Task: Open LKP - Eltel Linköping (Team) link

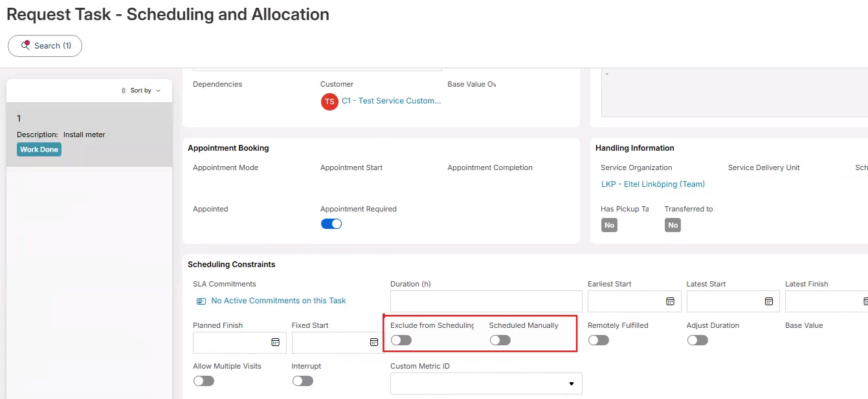Action: tap(652, 184)
